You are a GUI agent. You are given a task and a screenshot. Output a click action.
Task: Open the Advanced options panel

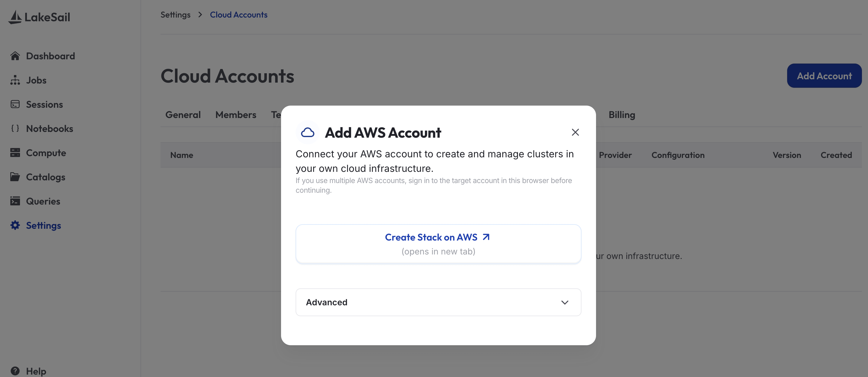(438, 302)
